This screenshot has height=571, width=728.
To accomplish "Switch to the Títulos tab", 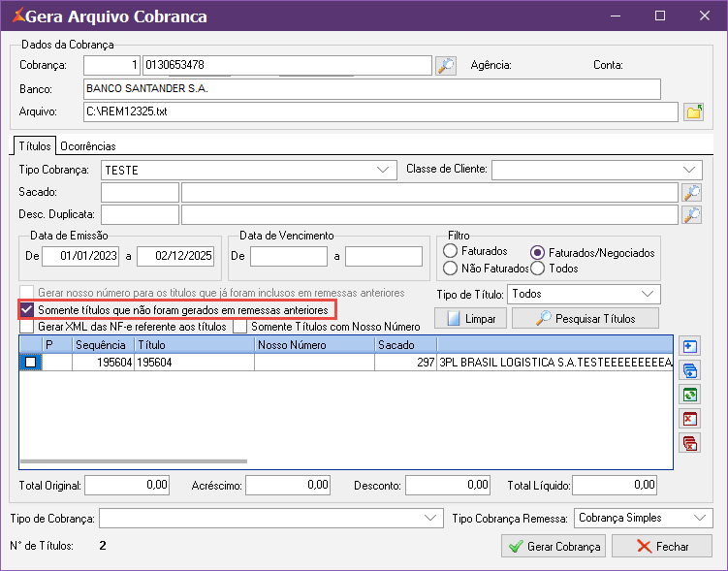I will (34, 146).
